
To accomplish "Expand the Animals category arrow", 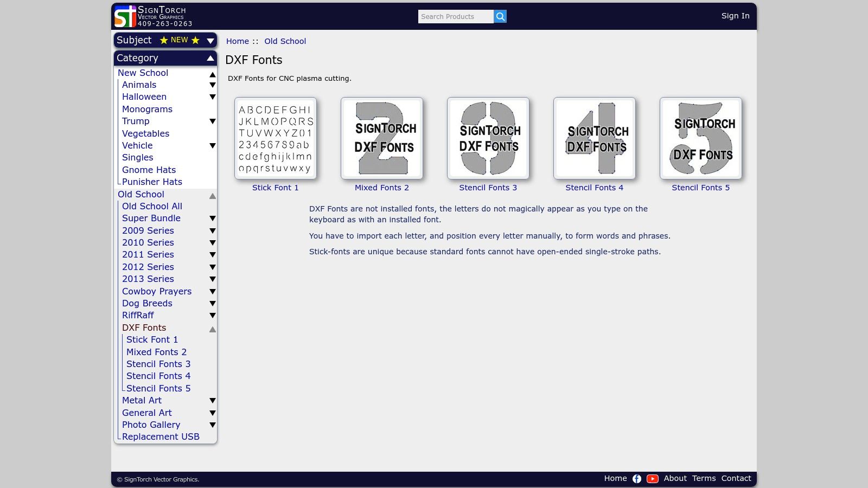I will (x=213, y=85).
